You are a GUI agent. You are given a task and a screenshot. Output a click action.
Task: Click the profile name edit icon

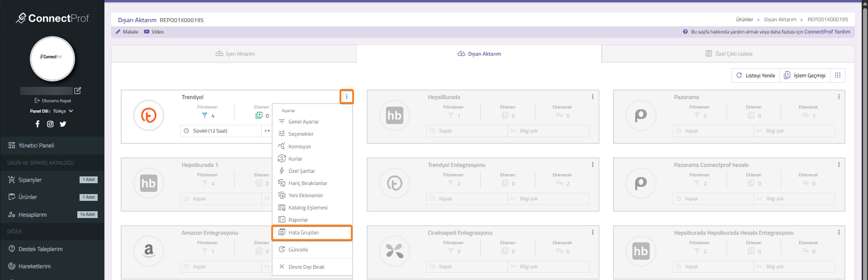coord(77,90)
